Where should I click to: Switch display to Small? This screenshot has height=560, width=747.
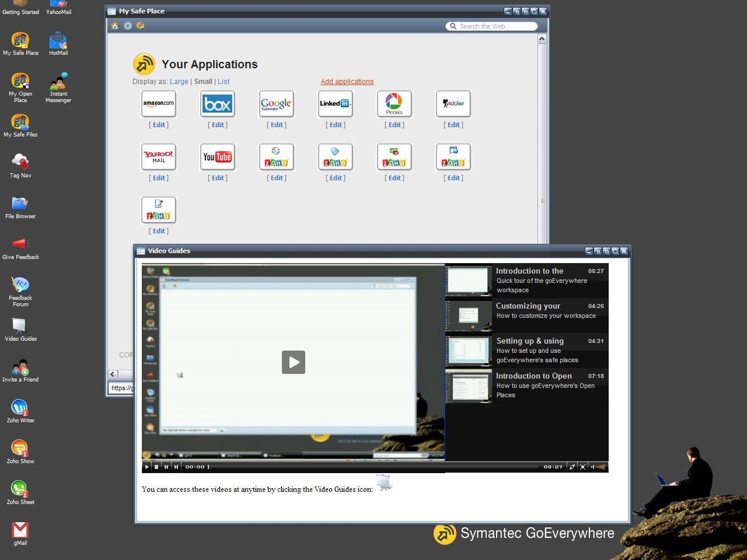pos(203,82)
